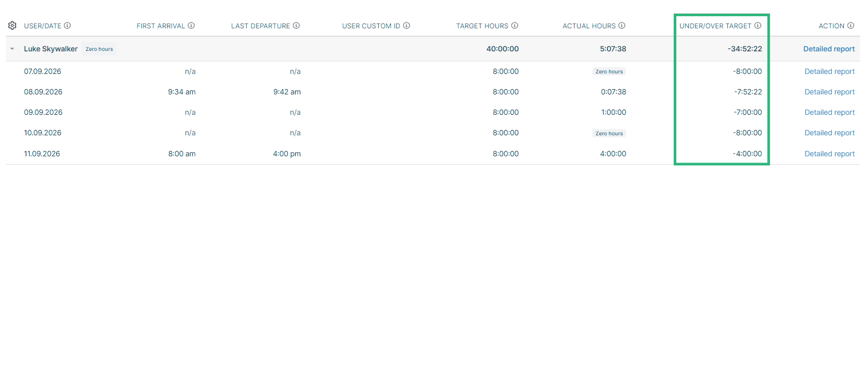Select the date 11.09.2026

click(42, 154)
